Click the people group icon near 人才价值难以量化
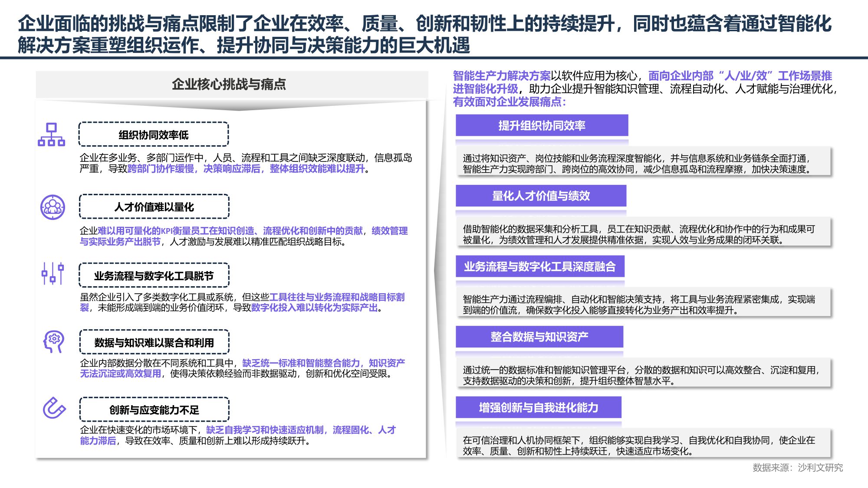 (52, 207)
